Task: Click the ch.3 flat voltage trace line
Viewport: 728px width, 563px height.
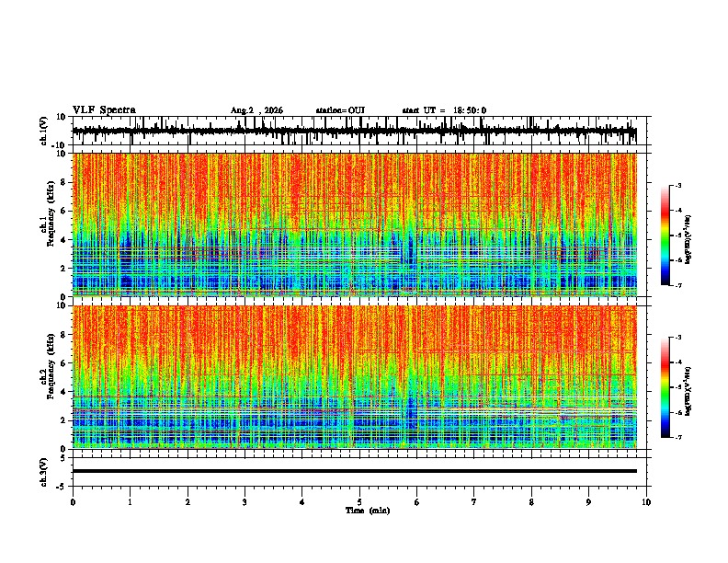Action: pos(355,471)
